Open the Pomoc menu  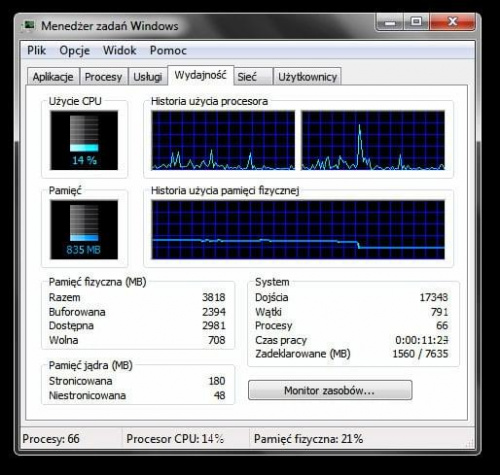168,50
